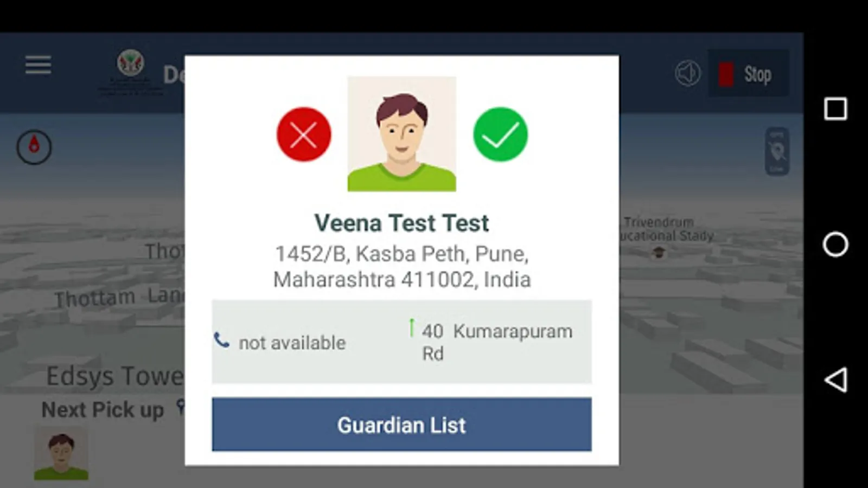The height and width of the screenshot is (488, 868).
Task: Select next pick up student thumbnail
Action: click(61, 454)
